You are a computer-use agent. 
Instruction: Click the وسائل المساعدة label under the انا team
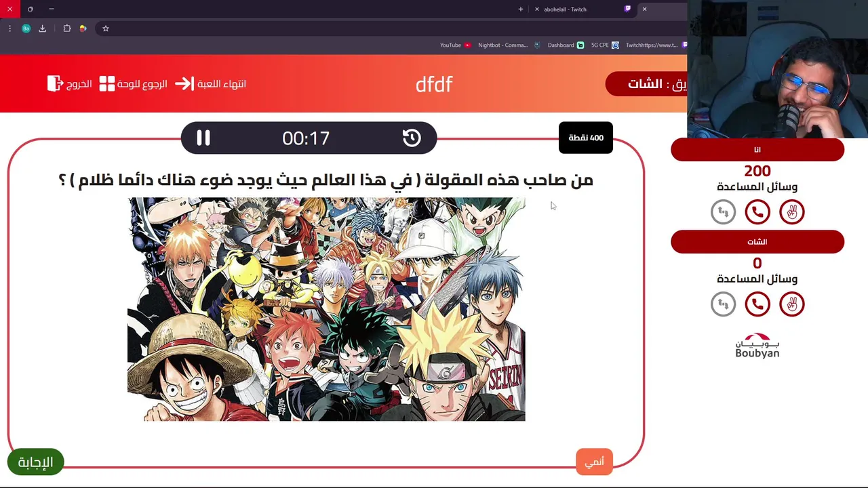(x=757, y=187)
